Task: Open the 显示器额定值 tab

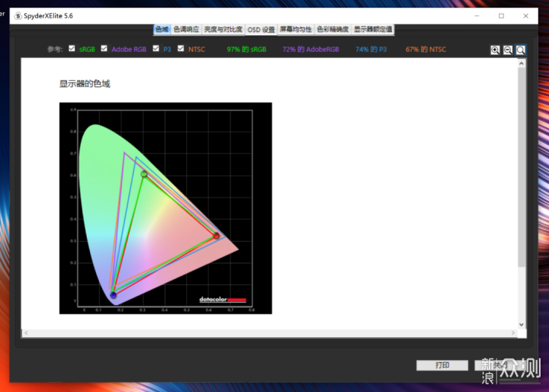Action: coord(373,30)
